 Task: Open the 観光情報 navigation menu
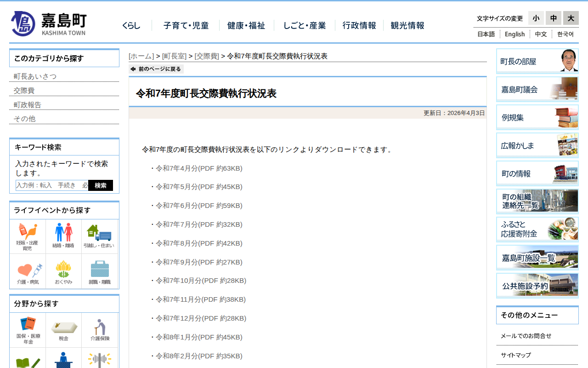tap(407, 26)
